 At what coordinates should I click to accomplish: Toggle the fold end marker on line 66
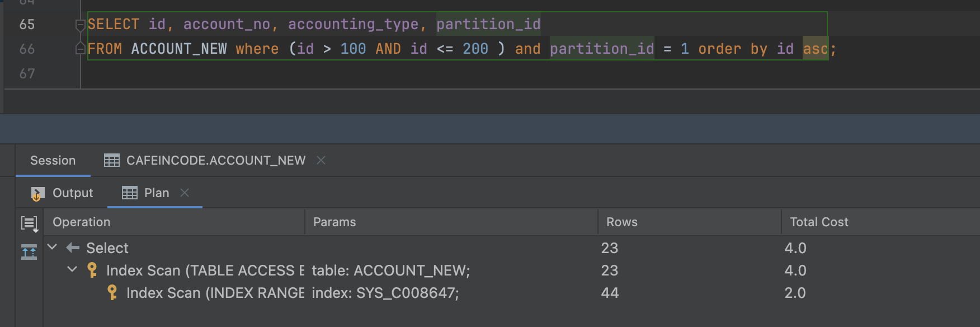pyautogui.click(x=80, y=49)
